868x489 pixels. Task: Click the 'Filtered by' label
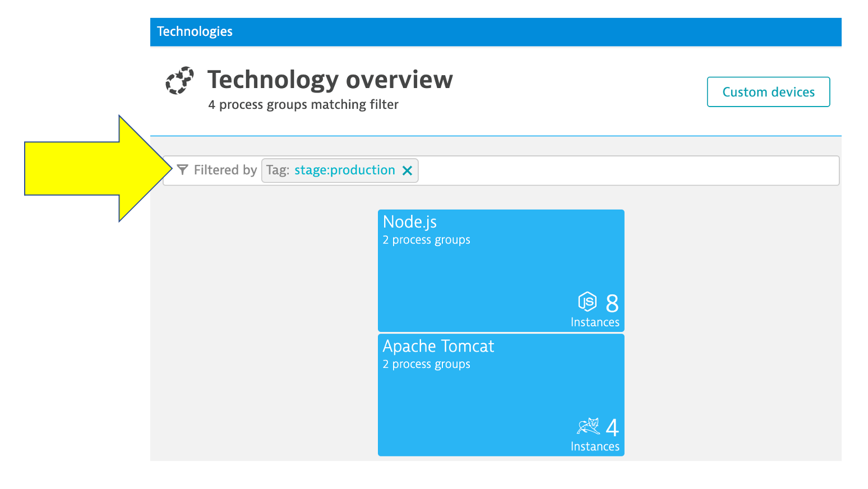tap(225, 170)
